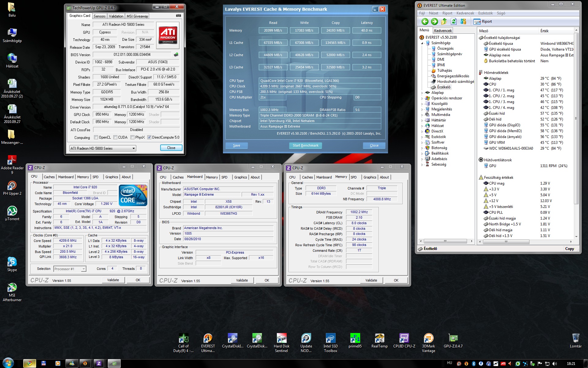Click EVEREST up-folder toolbar icon
Image resolution: width=588 pixels, height=368 pixels.
click(x=444, y=21)
